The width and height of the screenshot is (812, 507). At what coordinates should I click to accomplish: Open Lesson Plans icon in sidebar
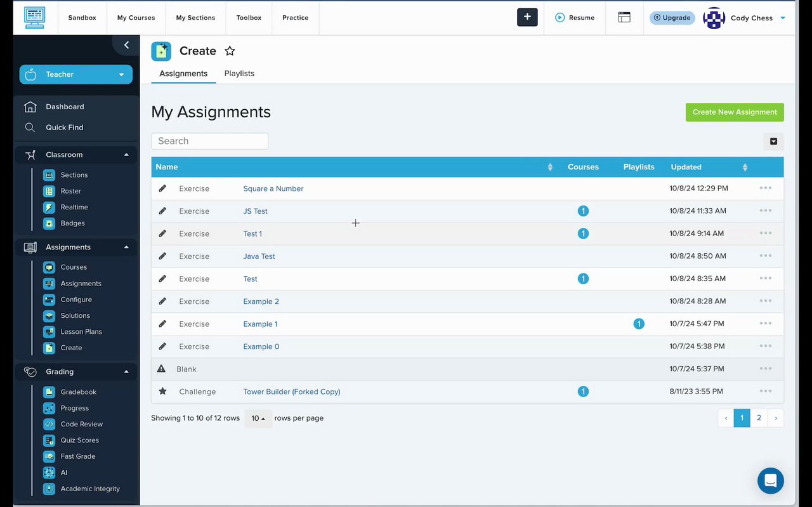49,332
